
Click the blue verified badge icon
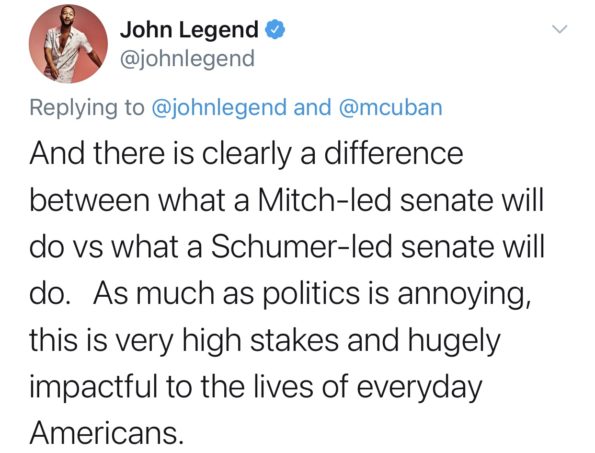275,30
